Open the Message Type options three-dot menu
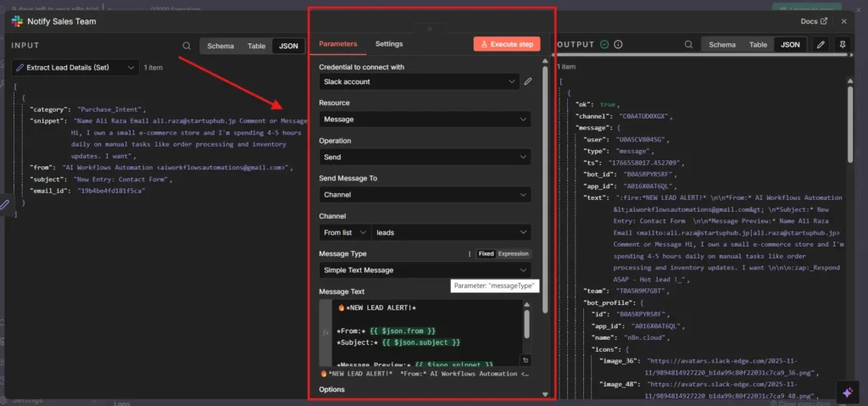 pyautogui.click(x=470, y=253)
